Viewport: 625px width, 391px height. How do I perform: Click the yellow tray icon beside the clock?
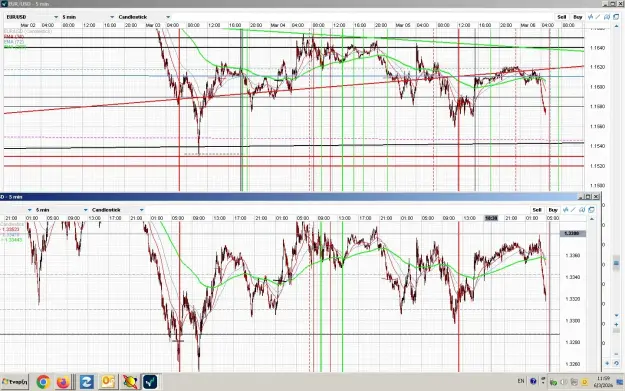[x=585, y=383]
